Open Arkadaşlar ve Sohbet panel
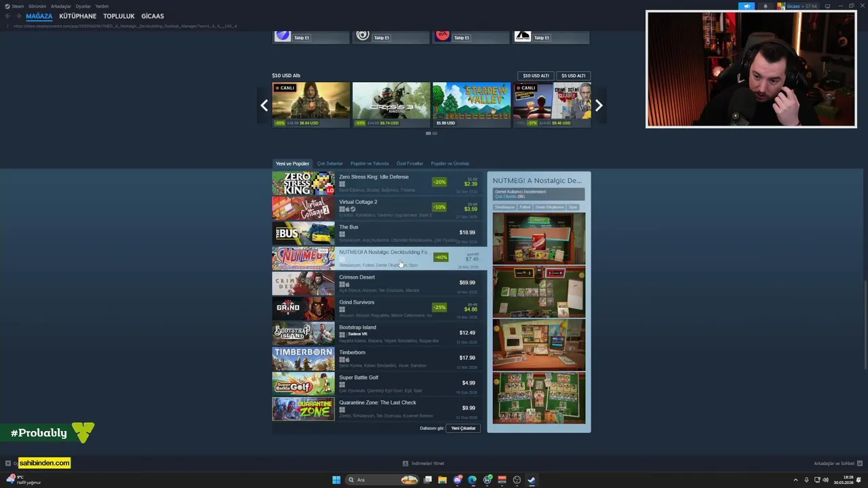The image size is (868, 488). click(837, 464)
